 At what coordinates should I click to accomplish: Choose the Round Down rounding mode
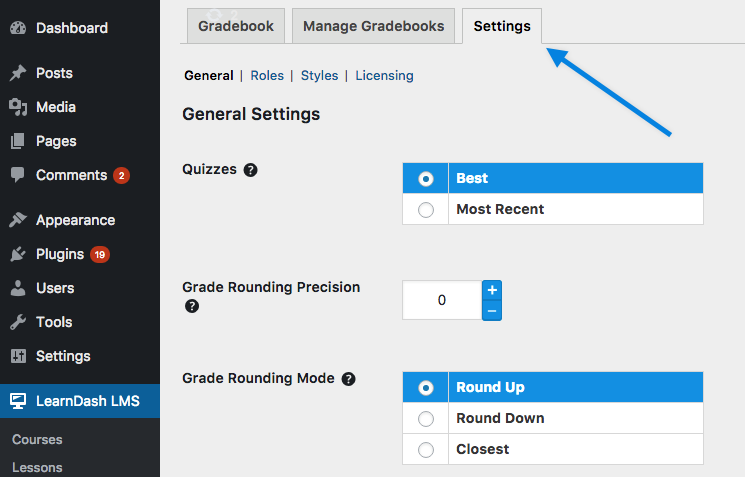click(426, 419)
